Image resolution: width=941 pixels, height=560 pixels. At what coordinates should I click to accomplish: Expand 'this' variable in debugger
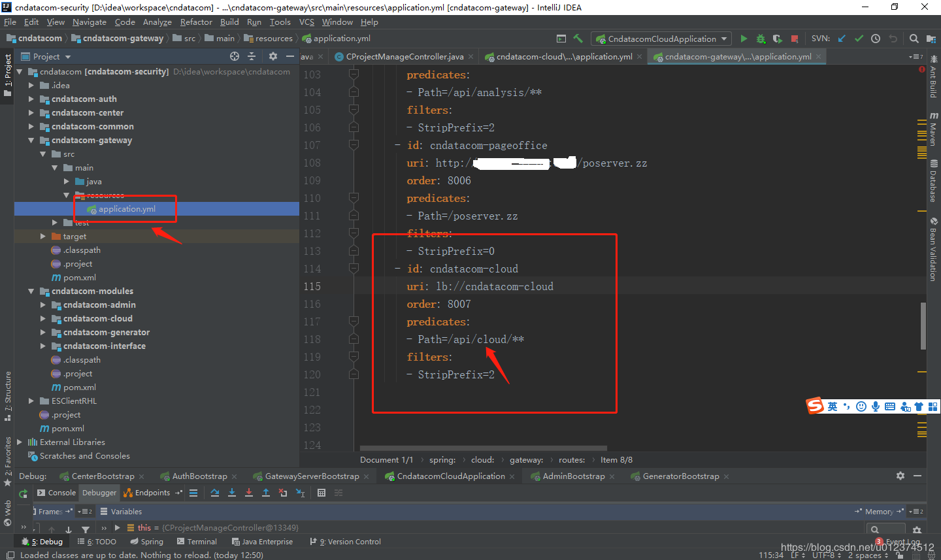117,527
